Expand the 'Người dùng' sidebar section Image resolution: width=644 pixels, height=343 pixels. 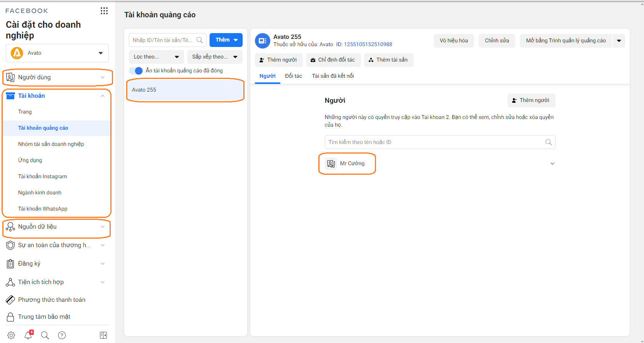[57, 77]
